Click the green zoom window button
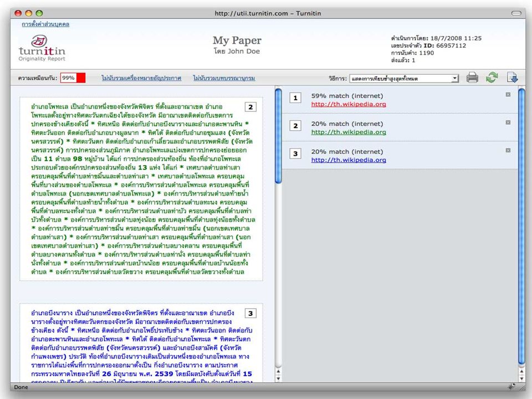This screenshot has width=532, height=399. (39, 13)
